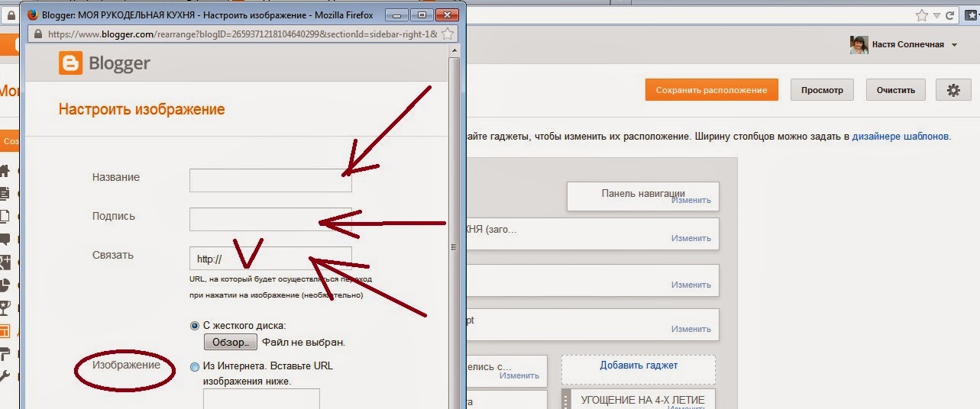Minimize the popup Firefox window
Image resolution: width=980 pixels, height=409 pixels.
397,14
